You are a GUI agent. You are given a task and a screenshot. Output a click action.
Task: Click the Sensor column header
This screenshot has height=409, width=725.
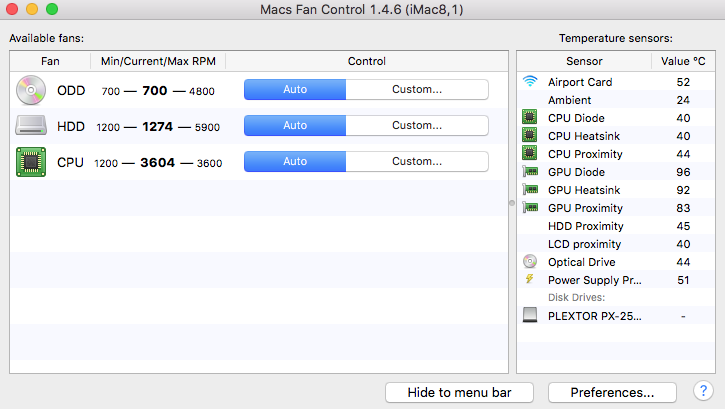click(x=584, y=61)
